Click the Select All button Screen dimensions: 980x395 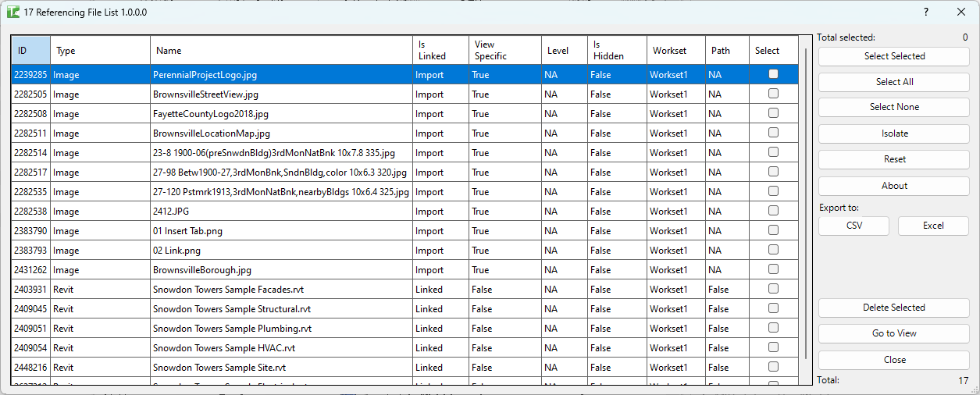pyautogui.click(x=894, y=82)
